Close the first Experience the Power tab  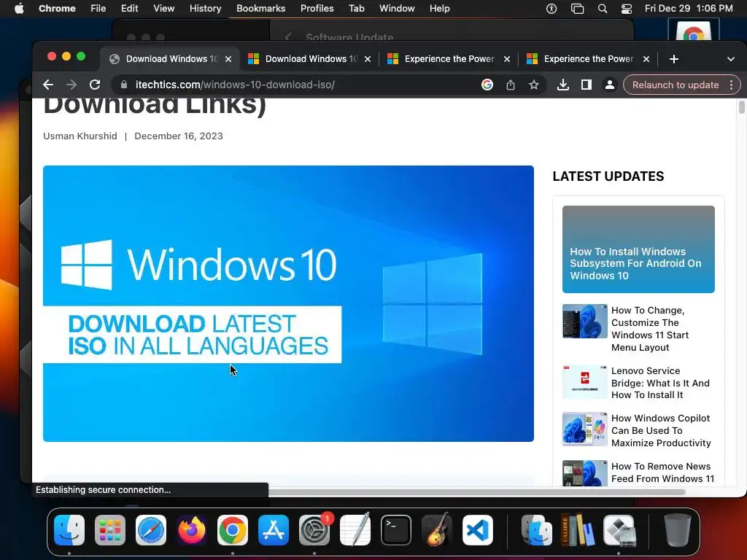pyautogui.click(x=507, y=59)
